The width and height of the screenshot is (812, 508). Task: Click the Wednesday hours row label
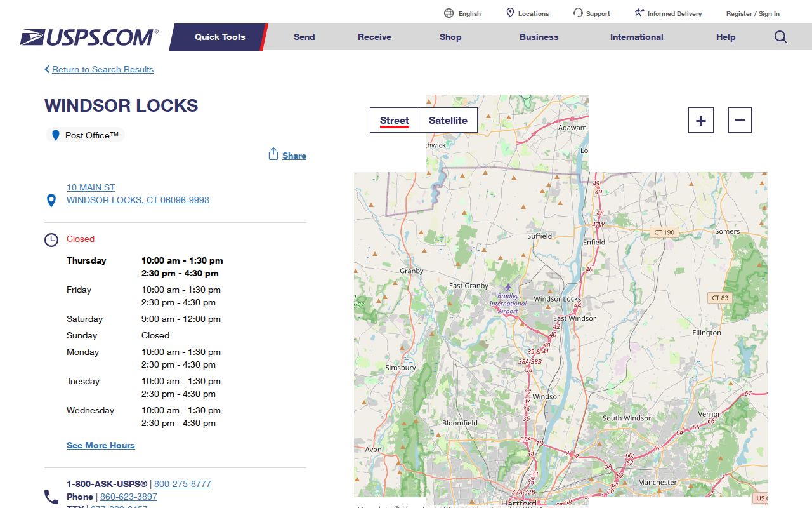click(x=91, y=410)
